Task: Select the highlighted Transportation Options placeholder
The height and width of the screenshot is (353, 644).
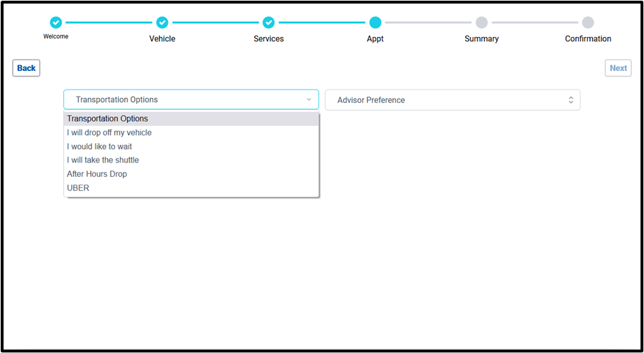Action: coord(108,119)
